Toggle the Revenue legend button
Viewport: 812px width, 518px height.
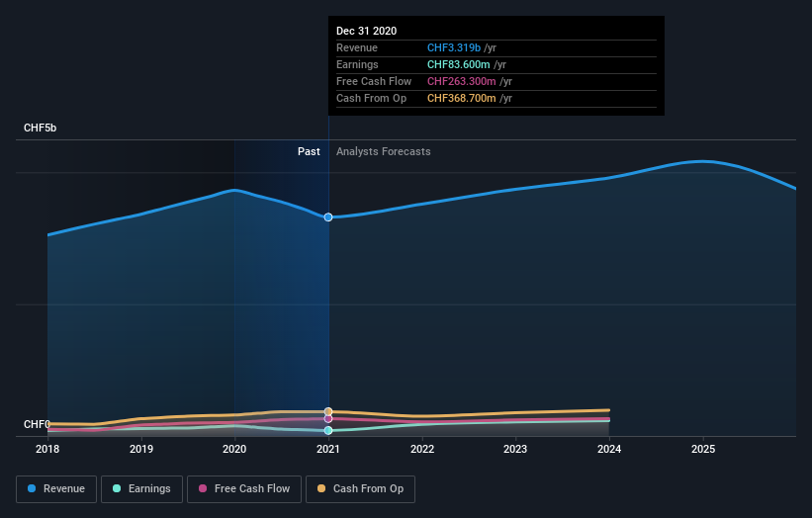(x=56, y=489)
